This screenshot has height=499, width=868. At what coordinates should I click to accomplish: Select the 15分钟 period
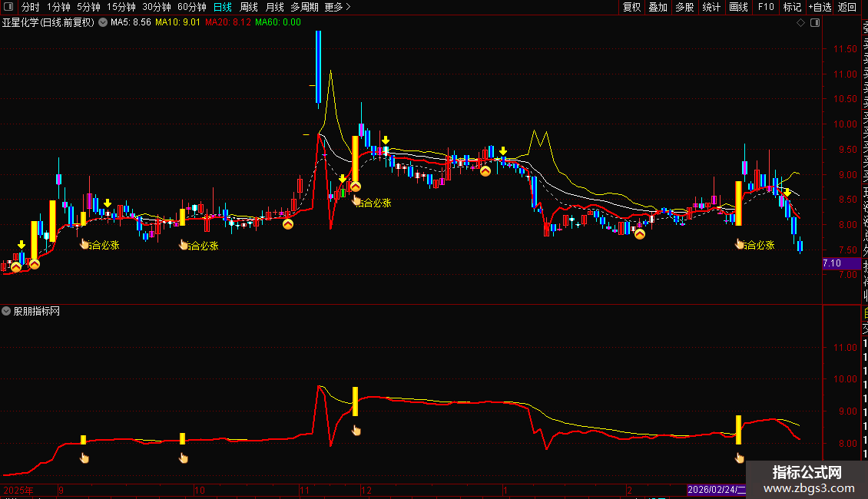pyautogui.click(x=121, y=7)
